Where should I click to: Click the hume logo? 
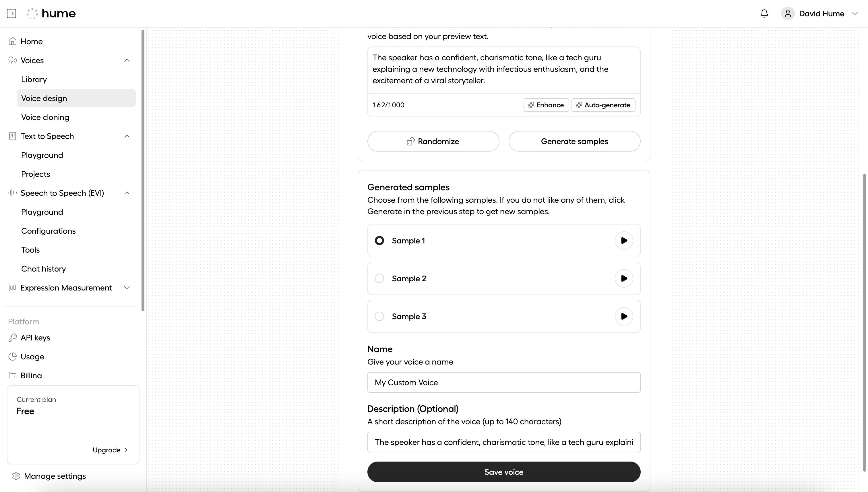click(x=51, y=13)
